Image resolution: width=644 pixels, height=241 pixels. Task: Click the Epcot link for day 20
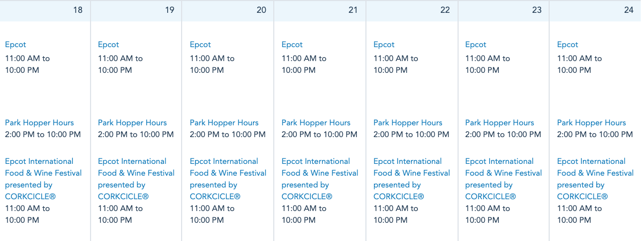click(200, 44)
